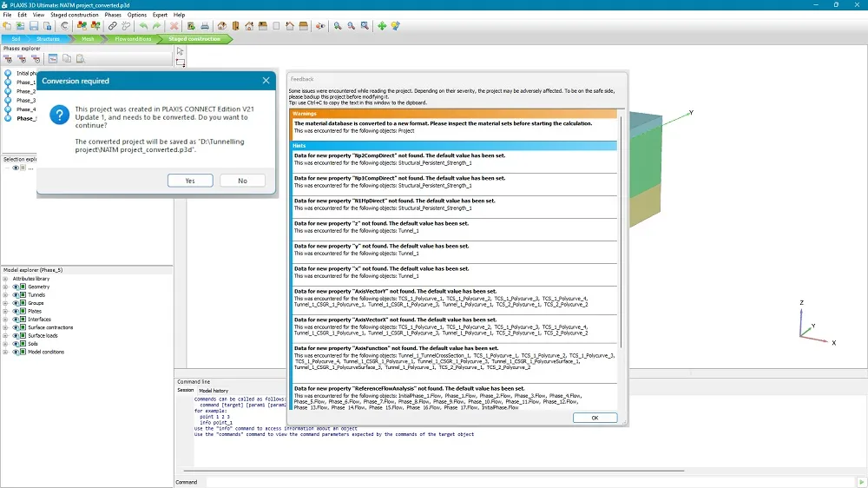Click the Feedback window vertical scrollbar
Viewport: 868px width, 488px height.
[x=621, y=230]
